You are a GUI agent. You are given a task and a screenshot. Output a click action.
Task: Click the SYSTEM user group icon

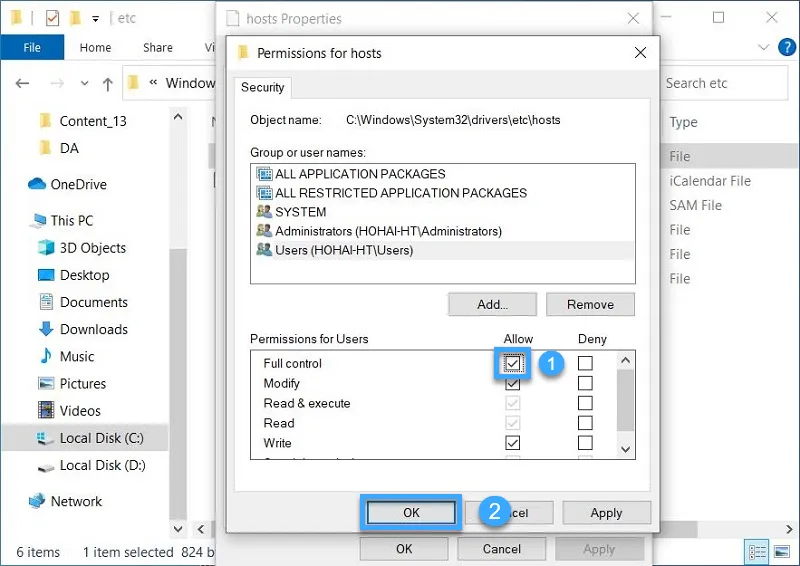coord(264,212)
